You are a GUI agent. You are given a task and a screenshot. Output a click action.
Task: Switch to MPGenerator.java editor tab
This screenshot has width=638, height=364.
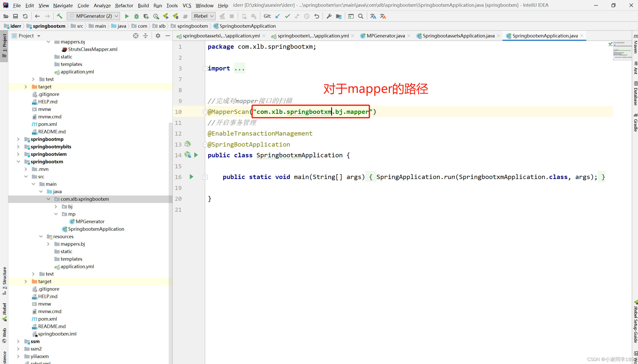385,36
